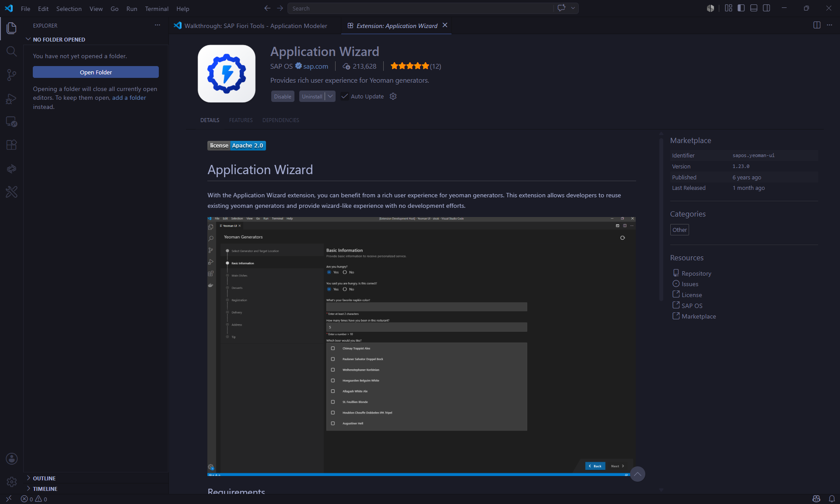840x504 pixels.
Task: Open errors and warnings status indicator
Action: click(x=34, y=499)
